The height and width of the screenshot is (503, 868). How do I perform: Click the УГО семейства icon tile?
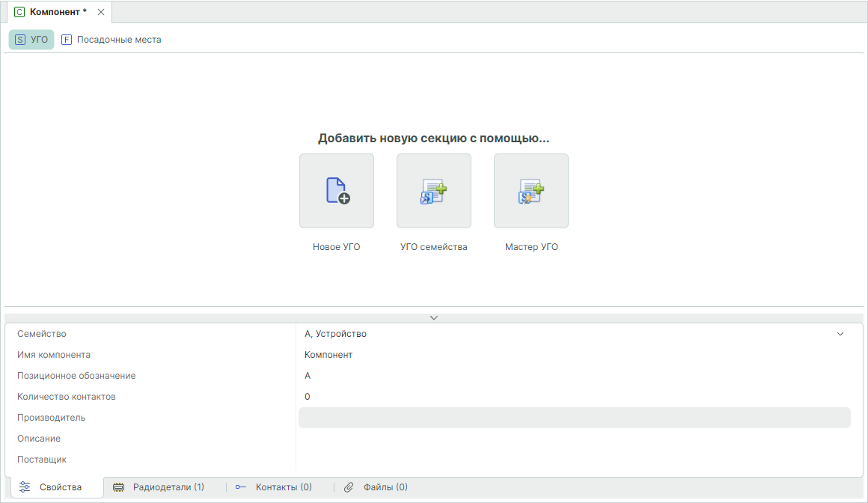coord(434,191)
